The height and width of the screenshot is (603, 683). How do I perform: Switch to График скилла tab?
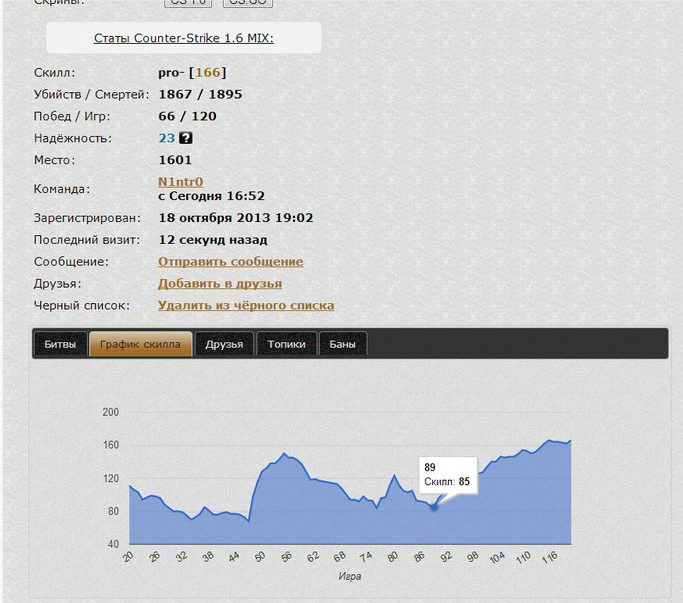(x=140, y=344)
